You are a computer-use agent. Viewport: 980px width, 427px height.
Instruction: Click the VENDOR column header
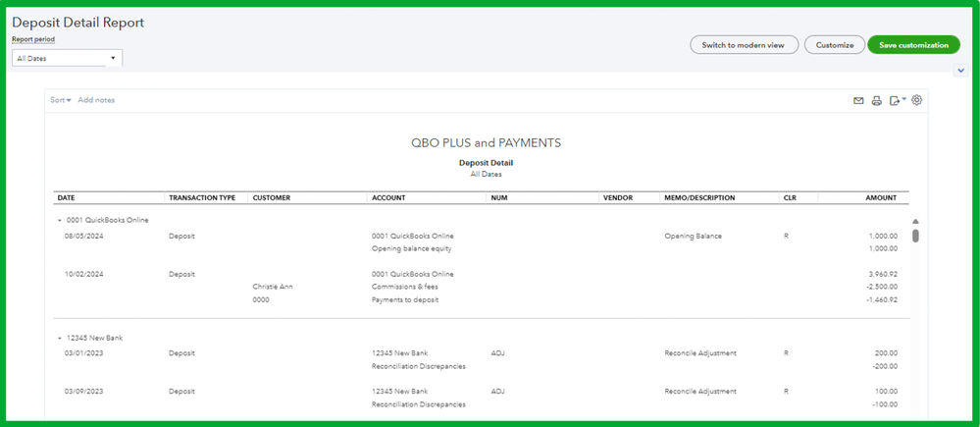click(617, 197)
